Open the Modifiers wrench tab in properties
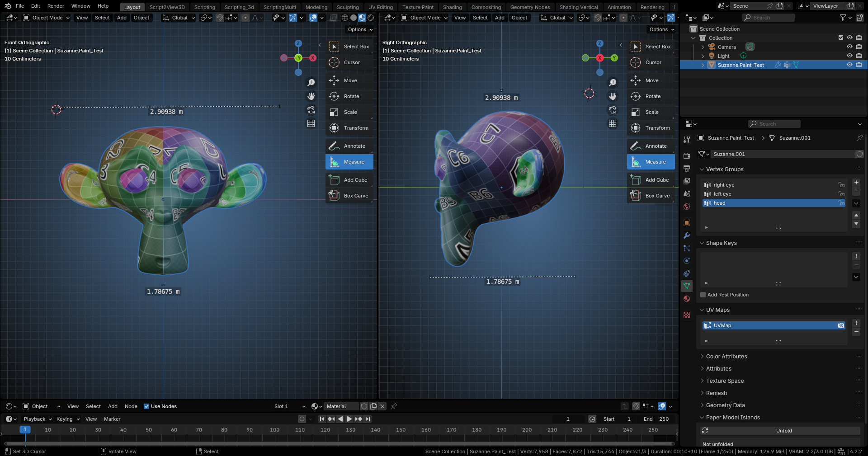 (x=687, y=235)
